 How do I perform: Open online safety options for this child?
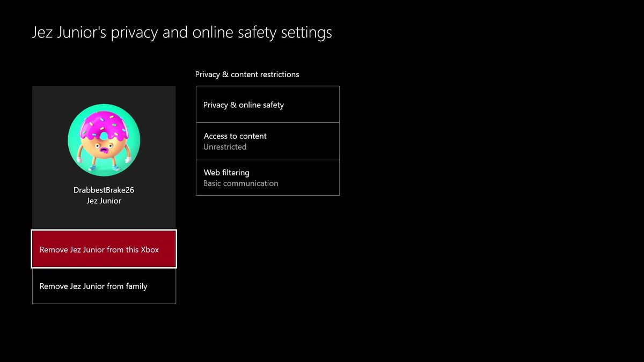267,104
